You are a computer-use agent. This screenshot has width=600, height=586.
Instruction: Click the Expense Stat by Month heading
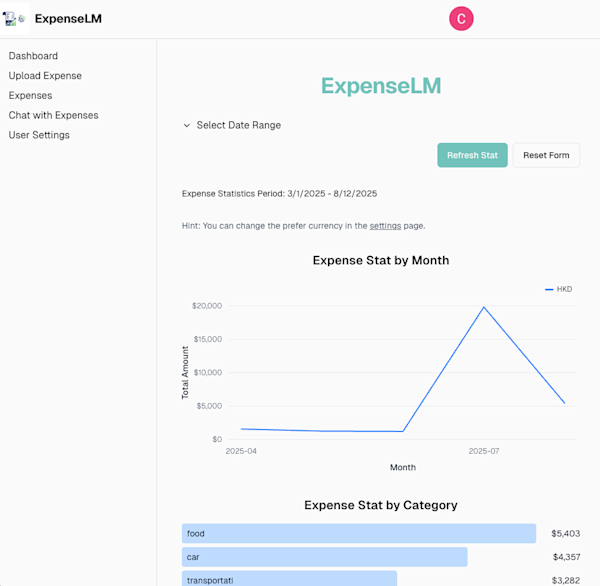381,260
